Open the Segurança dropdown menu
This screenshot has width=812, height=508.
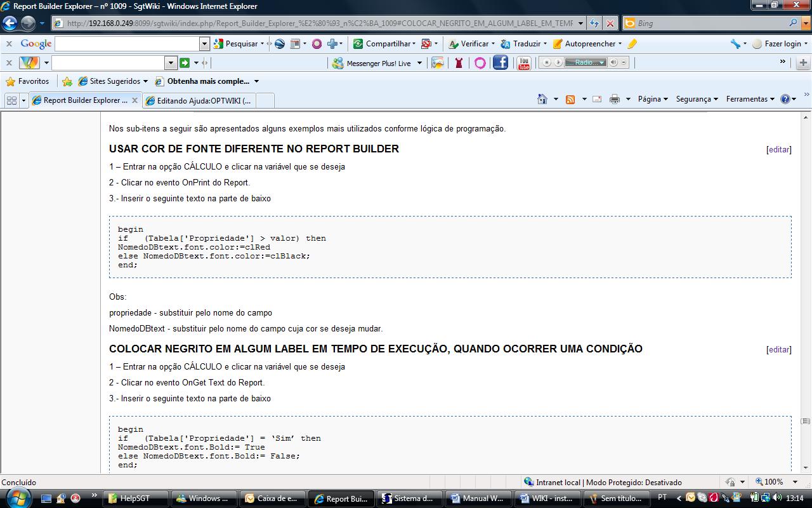[x=697, y=99]
